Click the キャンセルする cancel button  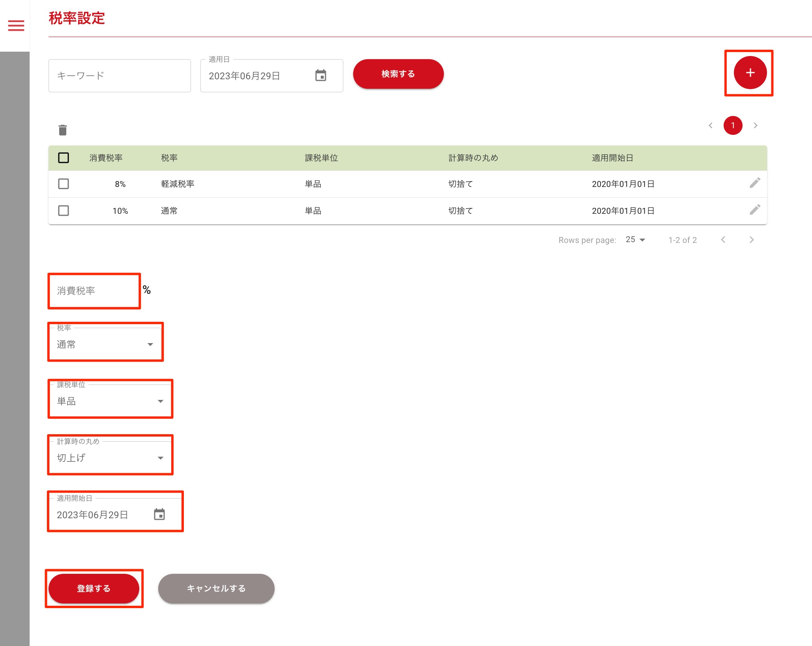click(216, 588)
